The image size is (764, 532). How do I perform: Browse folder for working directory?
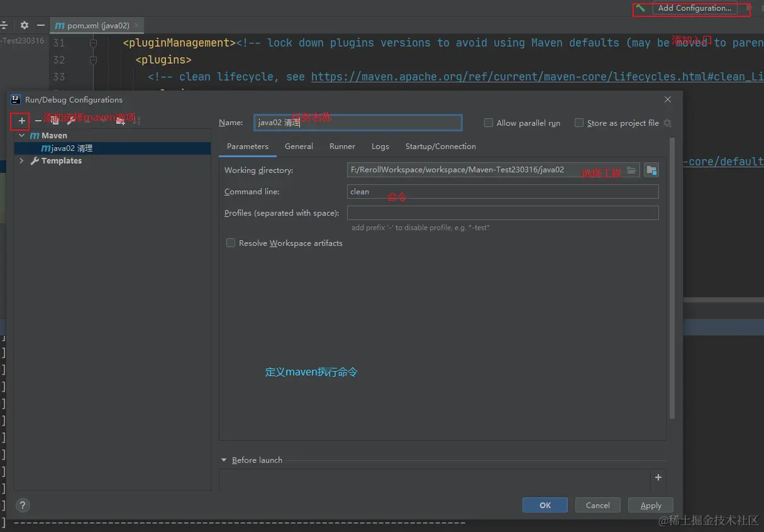click(x=631, y=170)
